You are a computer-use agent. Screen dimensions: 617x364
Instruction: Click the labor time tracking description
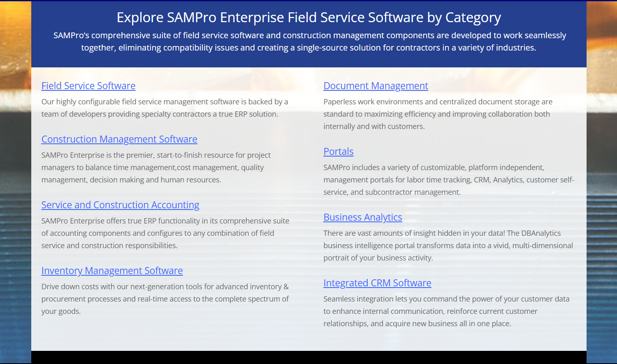coord(448,180)
